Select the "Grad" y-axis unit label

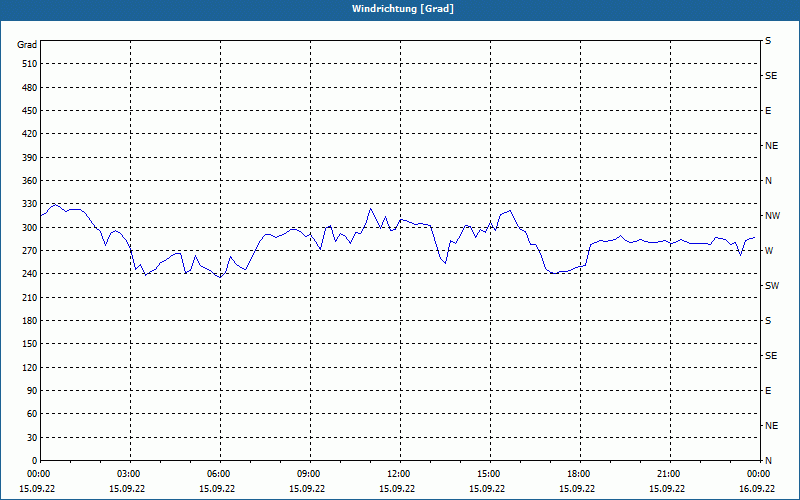(27, 45)
